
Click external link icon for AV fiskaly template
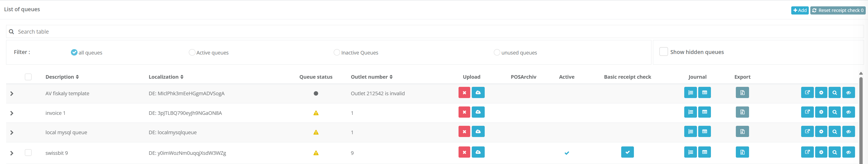[x=807, y=92]
